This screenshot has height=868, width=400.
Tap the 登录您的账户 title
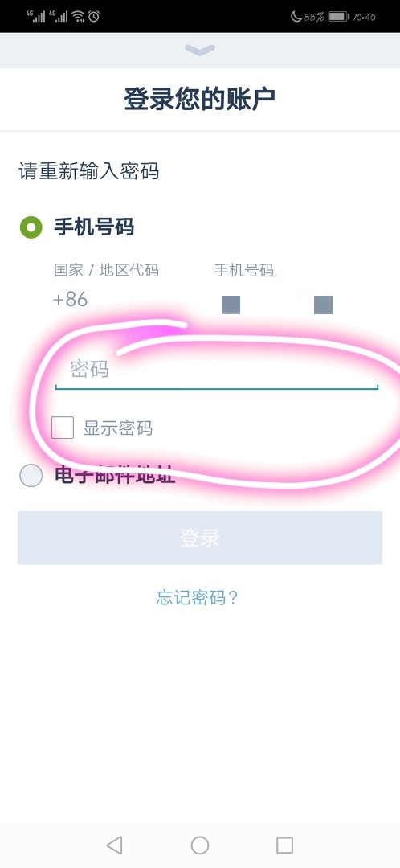pos(200,100)
